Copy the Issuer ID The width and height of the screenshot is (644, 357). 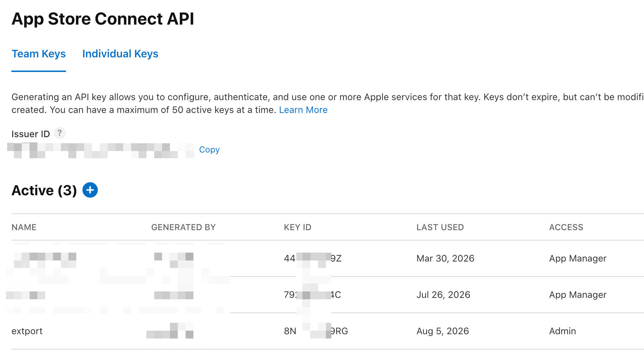[209, 150]
